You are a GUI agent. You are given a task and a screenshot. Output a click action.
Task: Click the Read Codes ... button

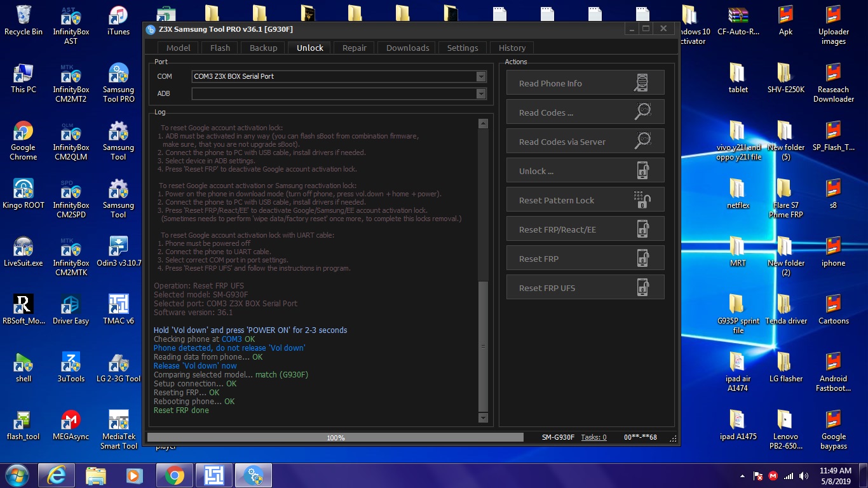585,112
